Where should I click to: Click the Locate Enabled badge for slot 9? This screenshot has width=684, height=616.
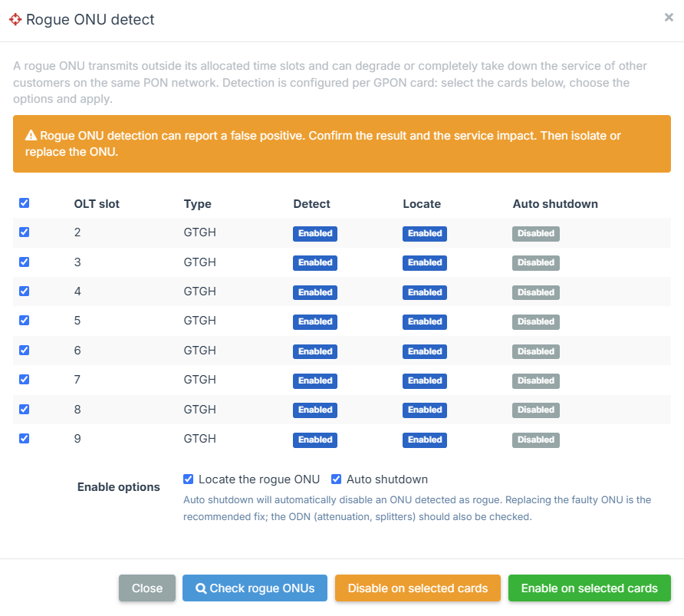pyautogui.click(x=425, y=440)
